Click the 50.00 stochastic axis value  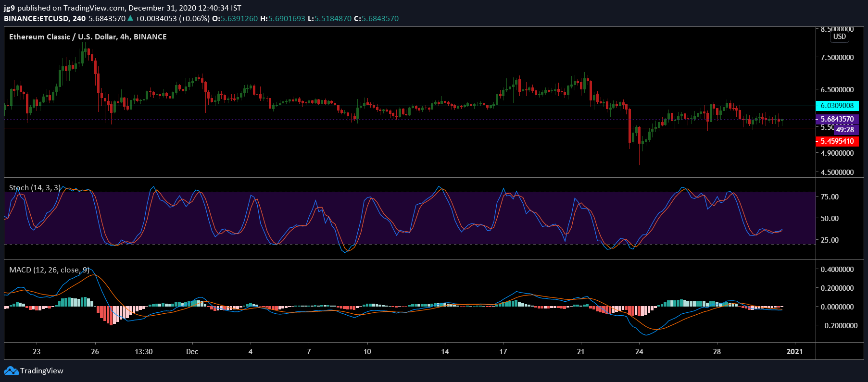pos(830,219)
